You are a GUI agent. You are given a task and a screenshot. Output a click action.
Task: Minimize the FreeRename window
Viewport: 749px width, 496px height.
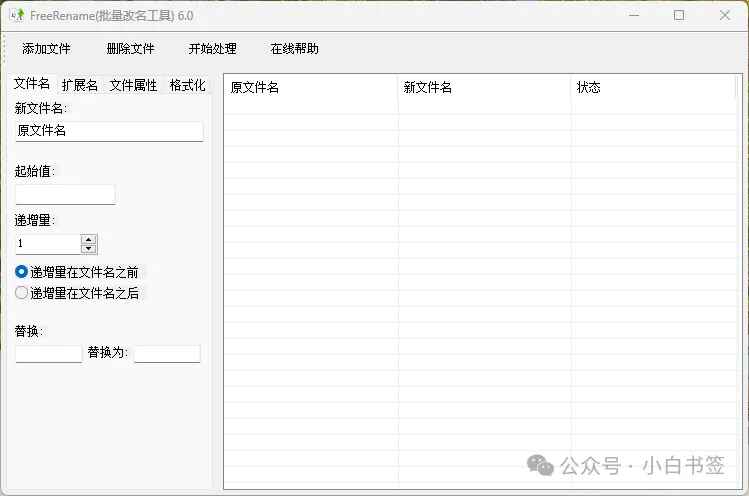tap(634, 15)
